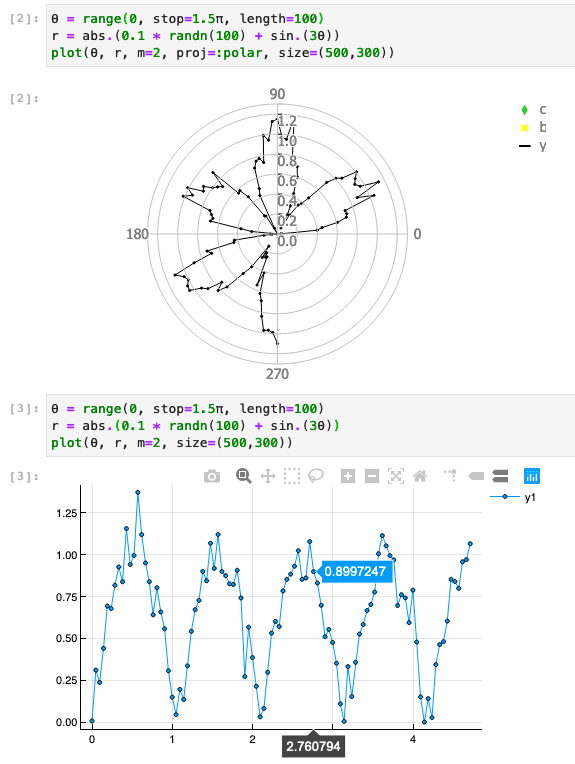Click the yellow square legend marker
Screen dimensions: 575x764
[524, 128]
